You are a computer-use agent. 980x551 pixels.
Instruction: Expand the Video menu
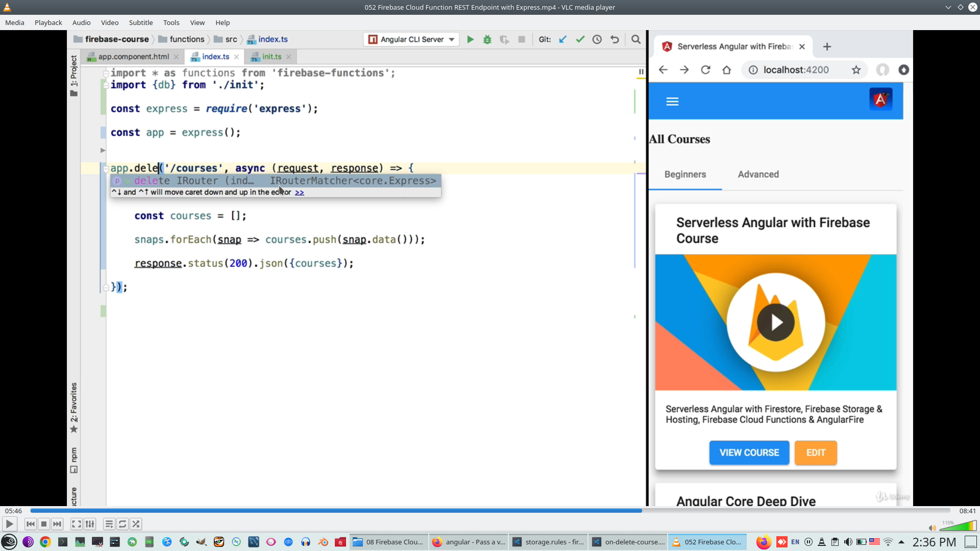coord(109,22)
